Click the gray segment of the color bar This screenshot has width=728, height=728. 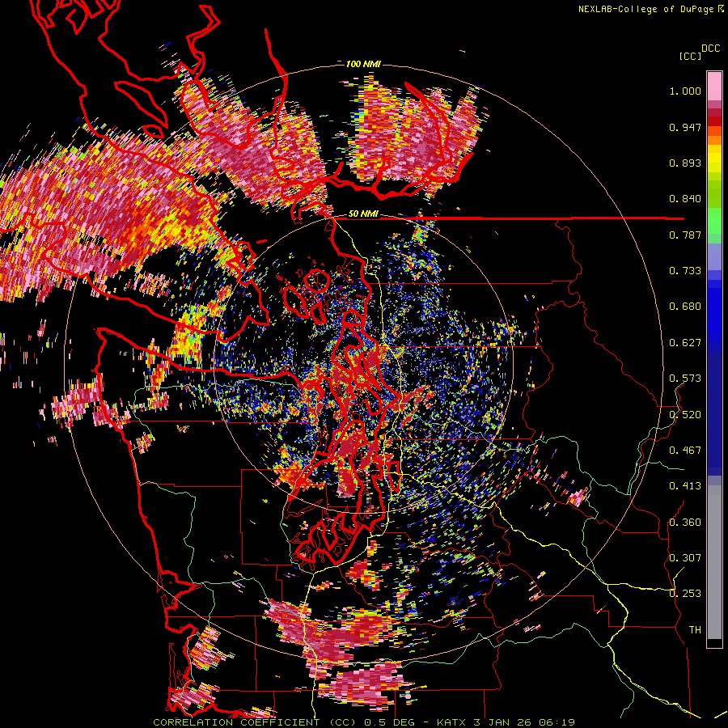(714, 562)
